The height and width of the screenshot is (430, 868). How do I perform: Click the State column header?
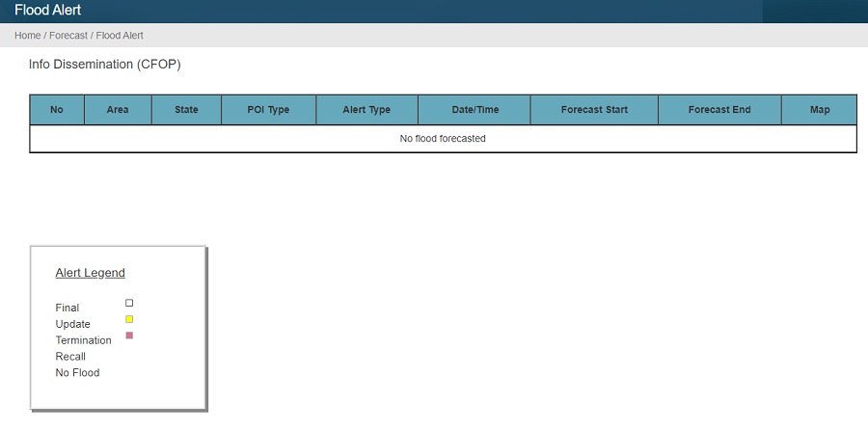point(186,110)
